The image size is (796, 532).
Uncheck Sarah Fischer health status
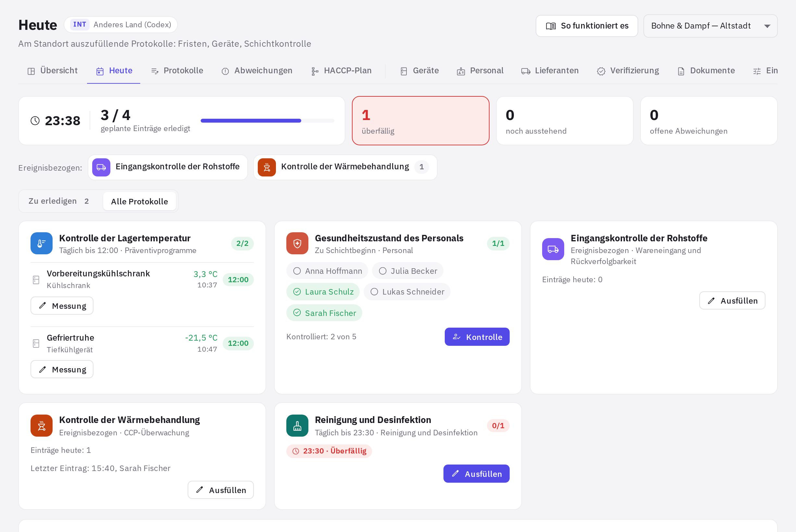(324, 313)
